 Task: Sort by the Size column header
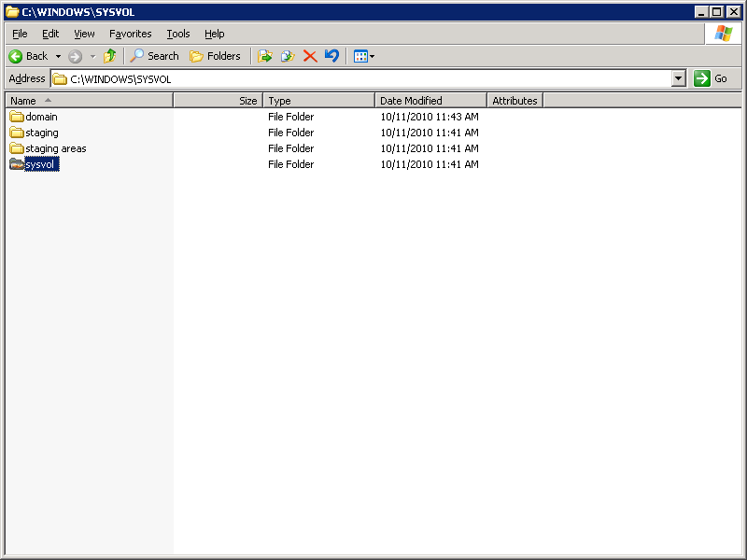[x=218, y=101]
